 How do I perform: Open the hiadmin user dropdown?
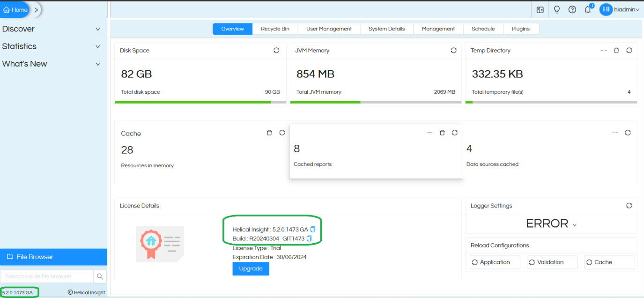coord(627,10)
